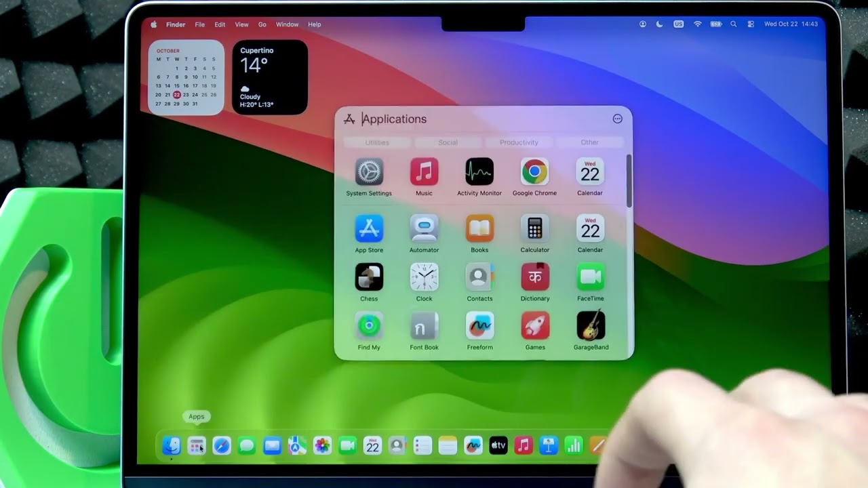This screenshot has width=868, height=488.
Task: Click the menu bar date and time
Action: pyautogui.click(x=791, y=24)
